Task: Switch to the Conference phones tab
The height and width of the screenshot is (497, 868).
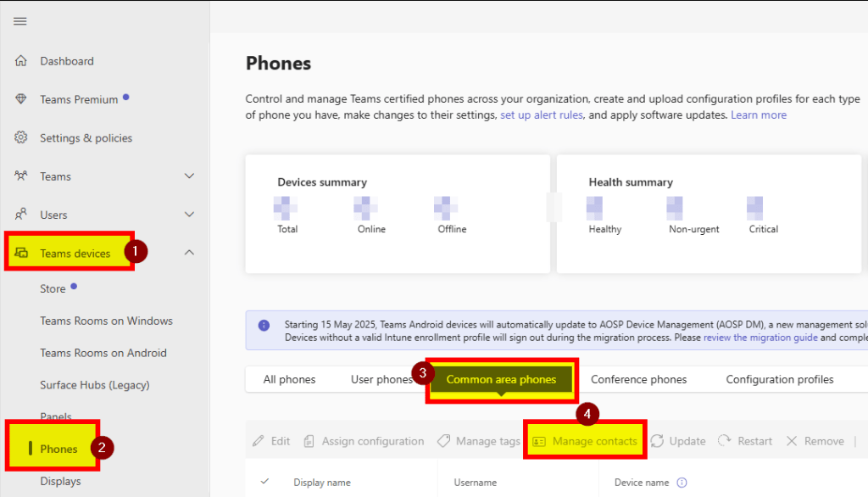Action: coord(638,379)
